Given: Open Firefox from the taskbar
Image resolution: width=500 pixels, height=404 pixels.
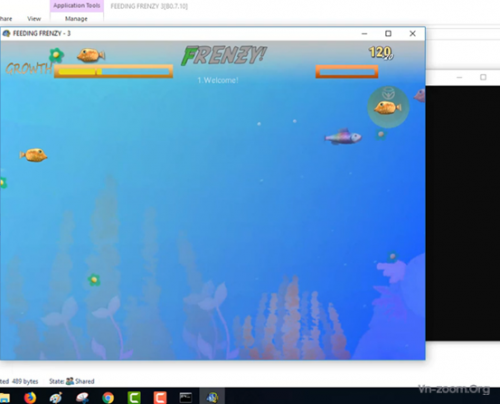Looking at the screenshot, I should 30,397.
